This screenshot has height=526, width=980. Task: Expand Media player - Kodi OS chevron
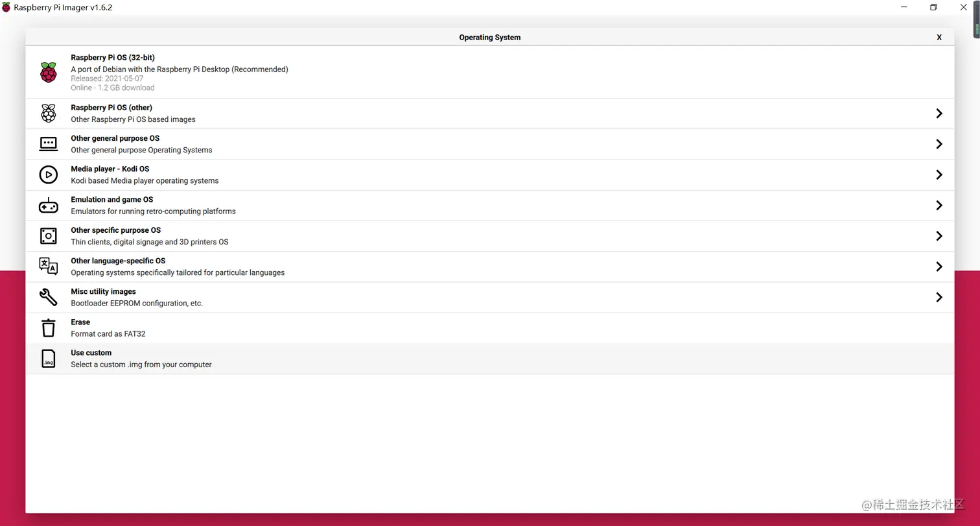939,174
